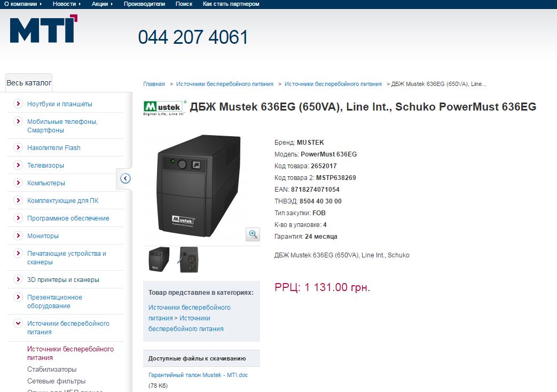Click arrow icon beside Телевизоры

tap(18, 165)
